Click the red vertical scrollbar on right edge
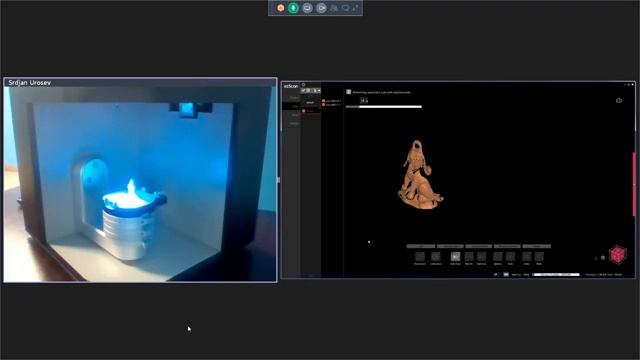Screen dimensions: 640x360 [x=634, y=184]
